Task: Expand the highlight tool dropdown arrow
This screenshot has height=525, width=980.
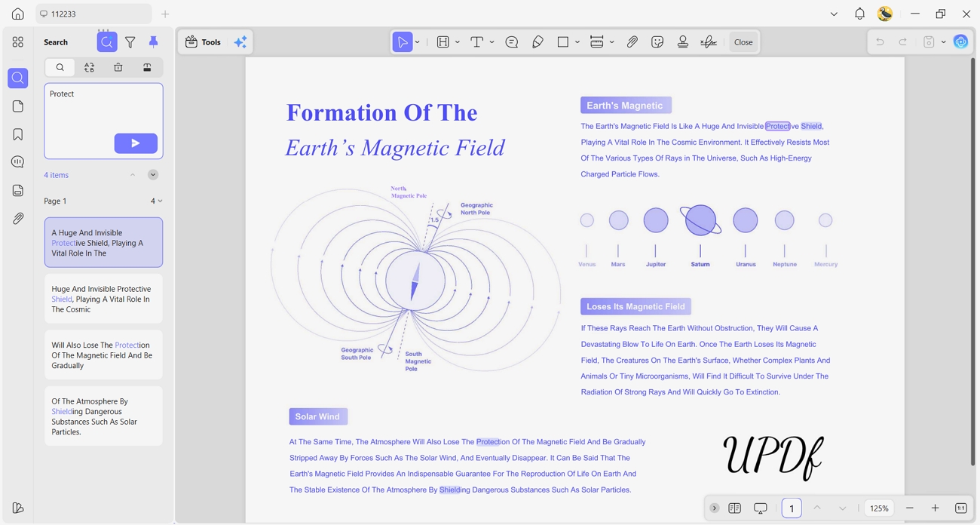Action: point(458,42)
